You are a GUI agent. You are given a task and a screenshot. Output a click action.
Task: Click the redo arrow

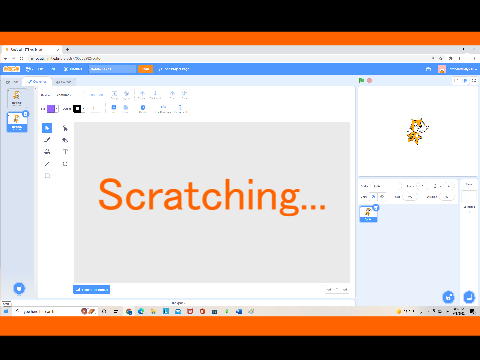101,95
